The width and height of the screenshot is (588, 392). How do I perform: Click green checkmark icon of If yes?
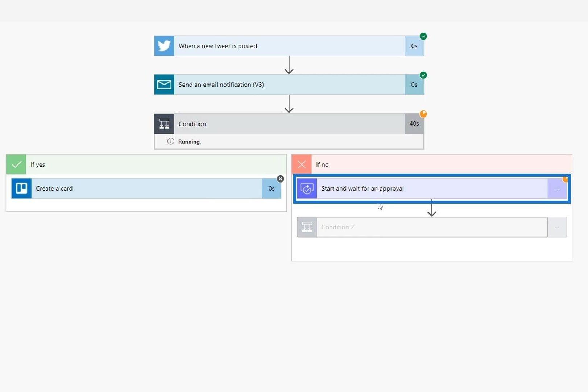[x=16, y=164]
